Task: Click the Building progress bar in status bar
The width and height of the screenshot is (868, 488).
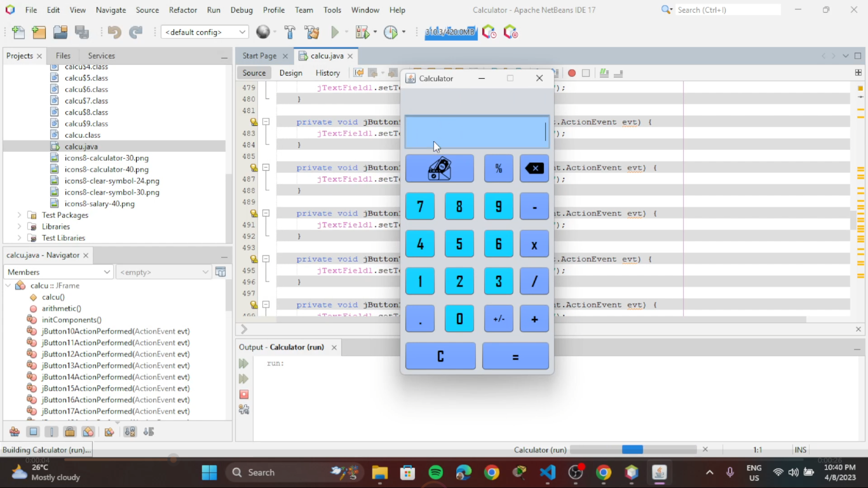Action: coord(634,450)
